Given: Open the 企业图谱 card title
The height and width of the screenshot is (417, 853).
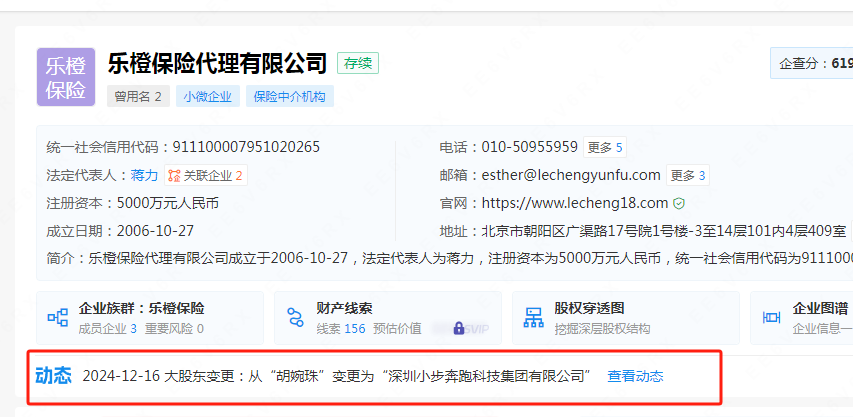Looking at the screenshot, I should coord(820,308).
